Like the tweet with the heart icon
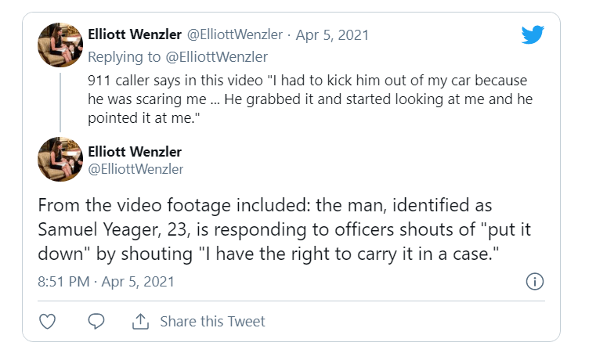 click(x=47, y=322)
